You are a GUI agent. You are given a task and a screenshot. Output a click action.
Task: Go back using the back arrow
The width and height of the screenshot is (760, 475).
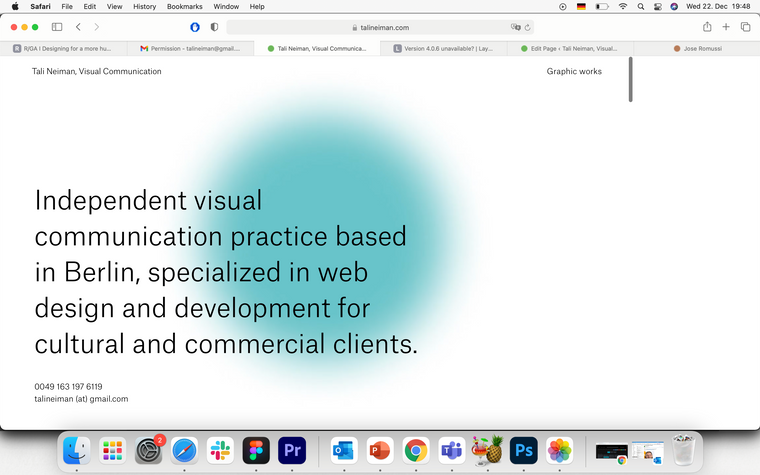(79, 27)
